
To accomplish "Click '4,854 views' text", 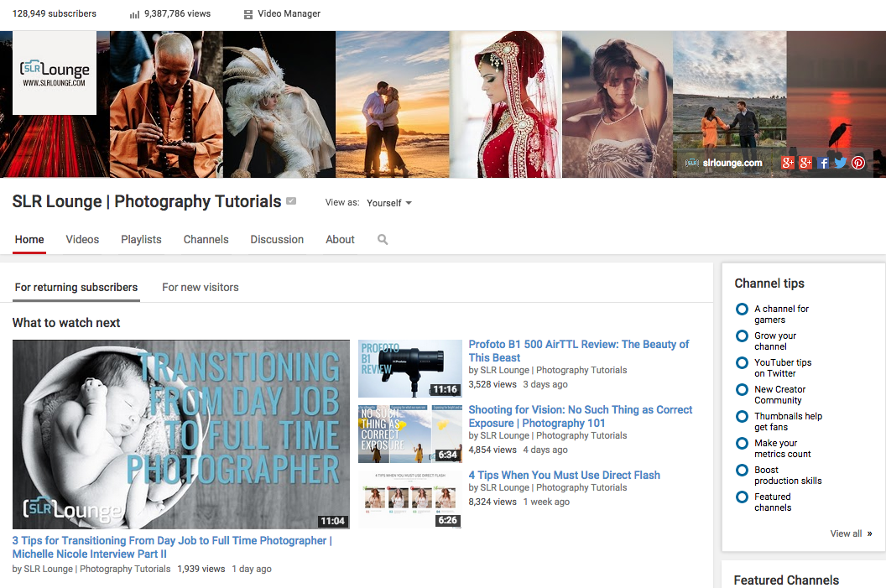I will 493,450.
